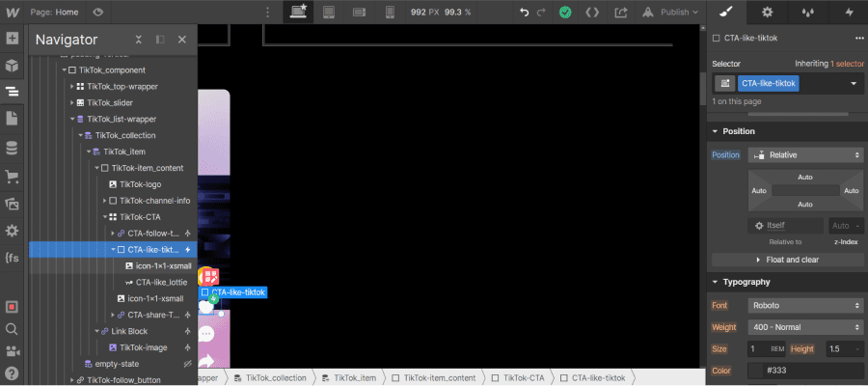Collapse the Position section
868x386 pixels.
(716, 131)
